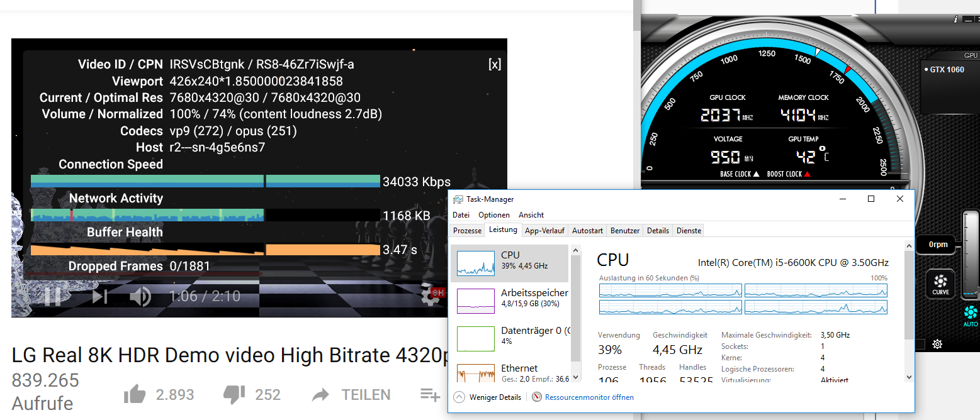This screenshot has height=420, width=980.
Task: Open YouTube player settings gear
Action: tap(430, 296)
